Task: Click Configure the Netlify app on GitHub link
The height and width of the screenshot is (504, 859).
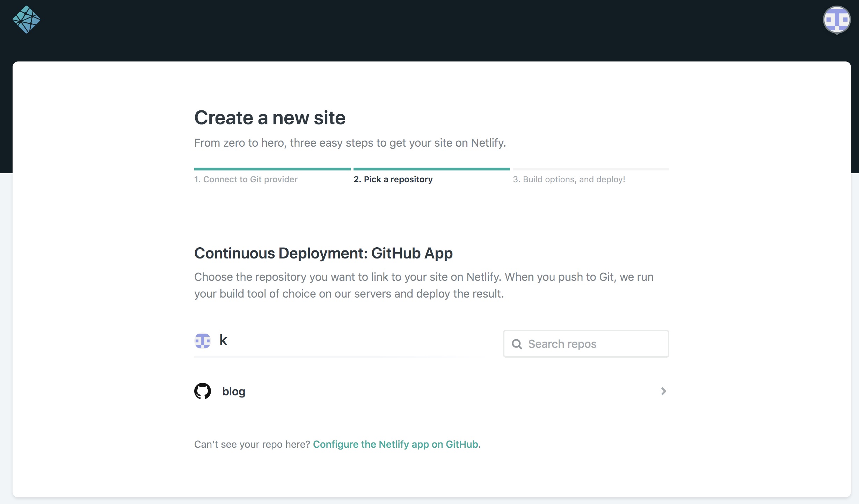Action: (395, 444)
